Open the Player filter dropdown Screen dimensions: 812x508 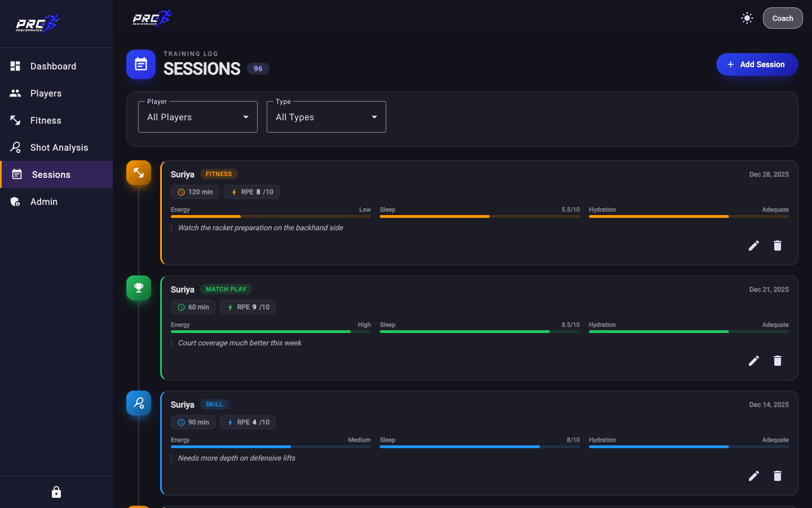(198, 117)
